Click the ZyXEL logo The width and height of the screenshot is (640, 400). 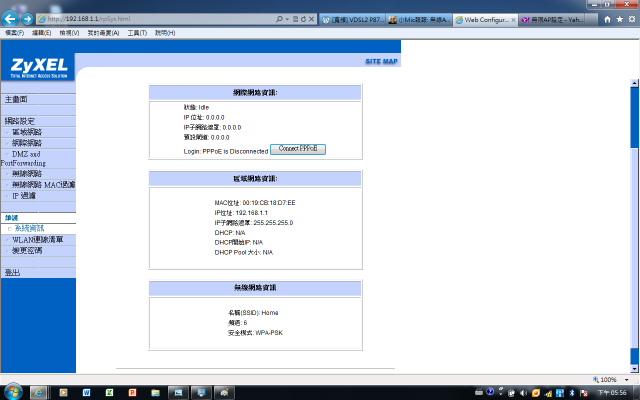point(38,67)
